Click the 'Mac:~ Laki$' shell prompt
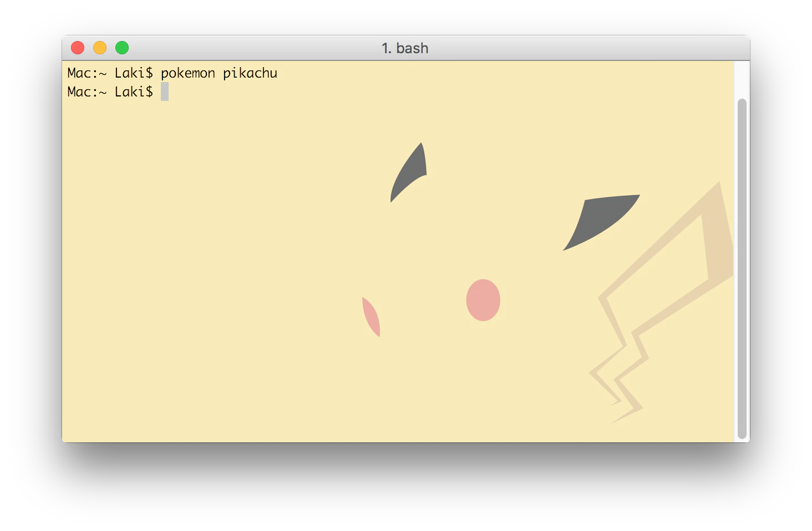The width and height of the screenshot is (812, 531). click(110, 73)
